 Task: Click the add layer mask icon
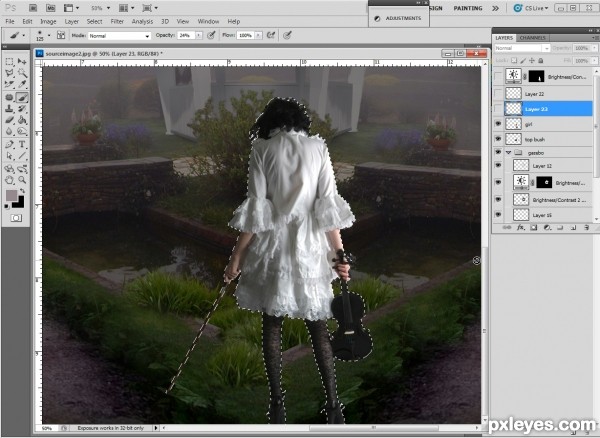click(x=534, y=228)
